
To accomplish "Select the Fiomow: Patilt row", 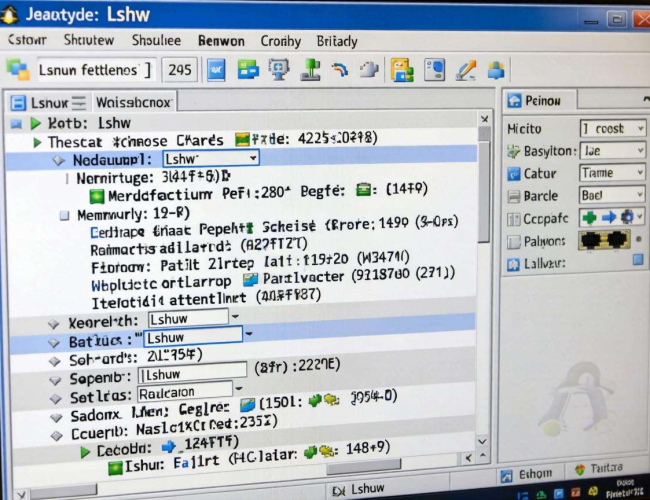I will click(250, 263).
